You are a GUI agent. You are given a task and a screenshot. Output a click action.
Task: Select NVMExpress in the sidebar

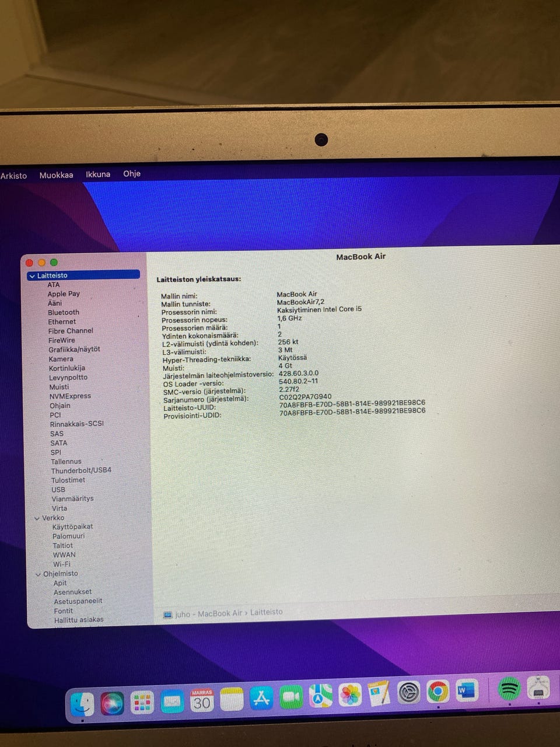point(70,396)
